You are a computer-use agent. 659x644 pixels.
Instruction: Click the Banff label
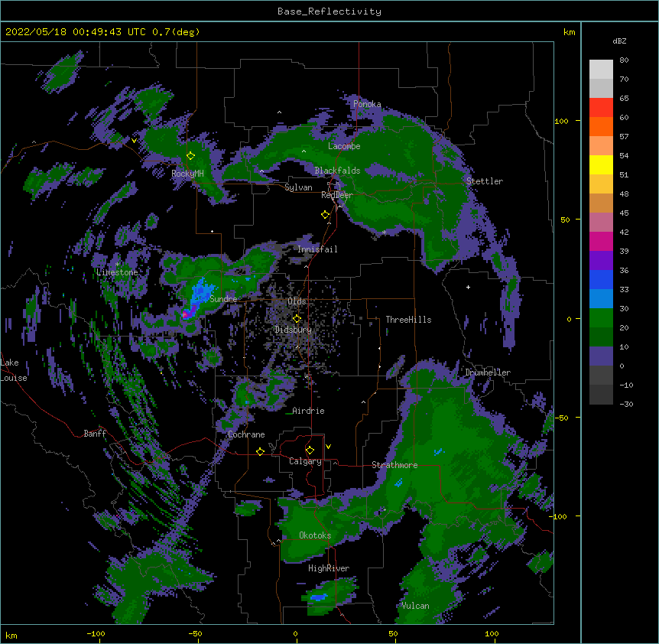point(95,434)
